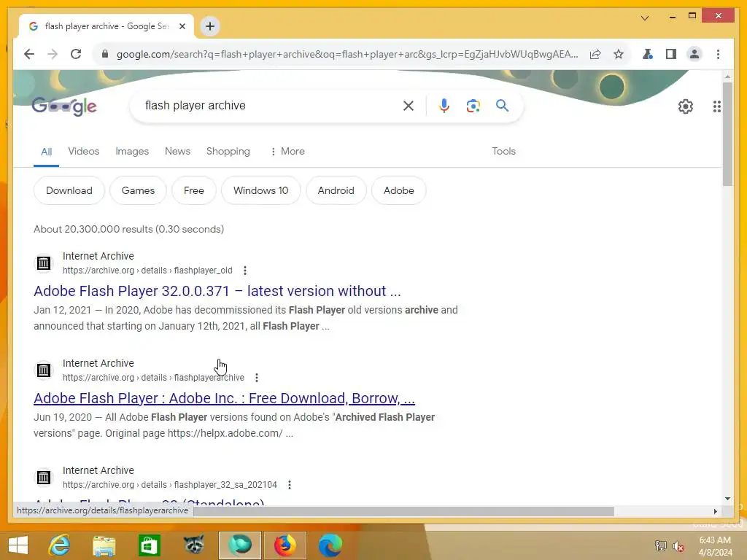The width and height of the screenshot is (747, 560).
Task: Expand the More search categories
Action: coord(287,152)
